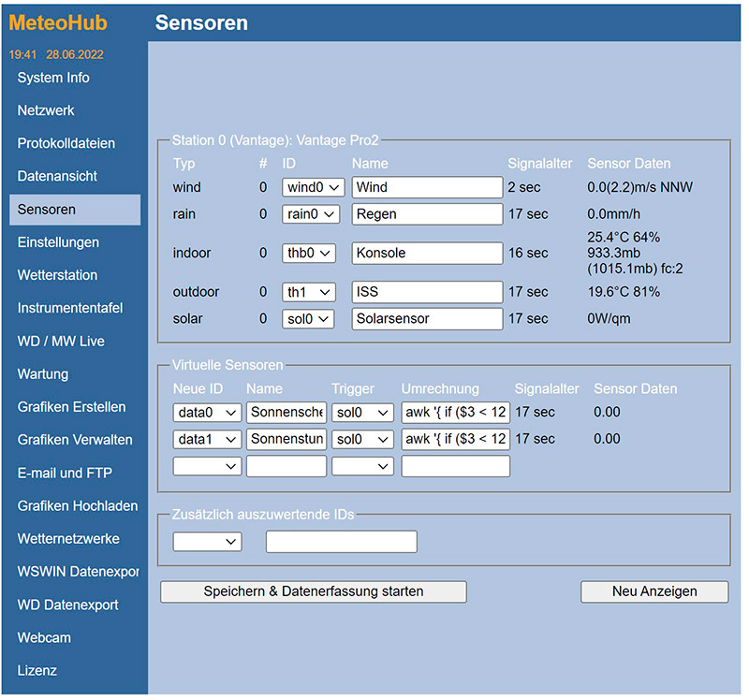
Task: Open the dropdown under Zusätzlich auszuwertende IDs
Action: (207, 542)
